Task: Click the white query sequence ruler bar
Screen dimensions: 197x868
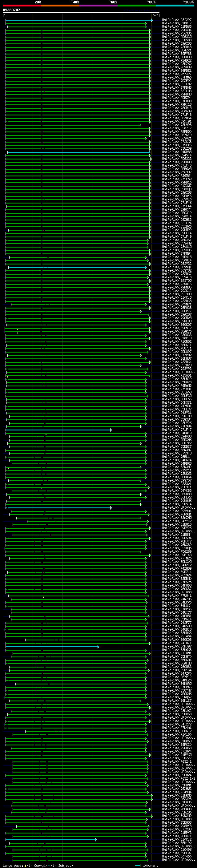Action: pyautogui.click(x=81, y=12)
